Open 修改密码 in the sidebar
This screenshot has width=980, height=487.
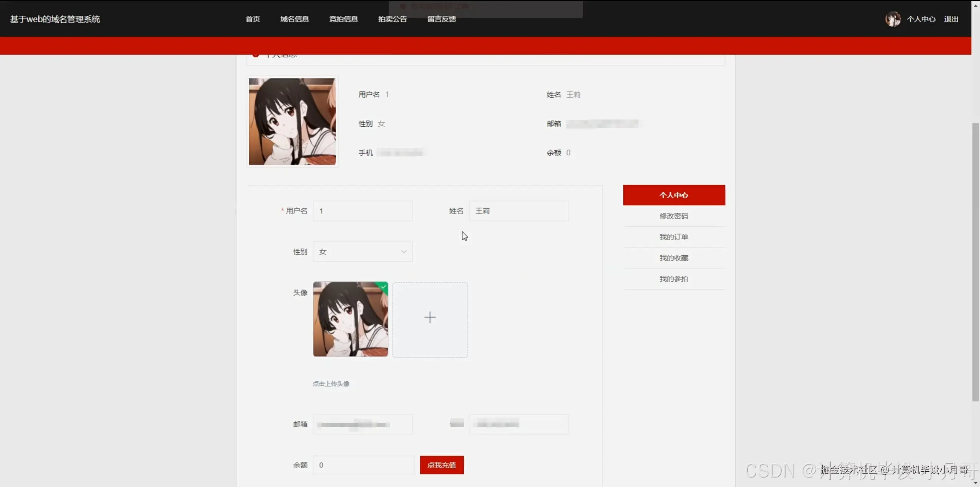click(673, 216)
